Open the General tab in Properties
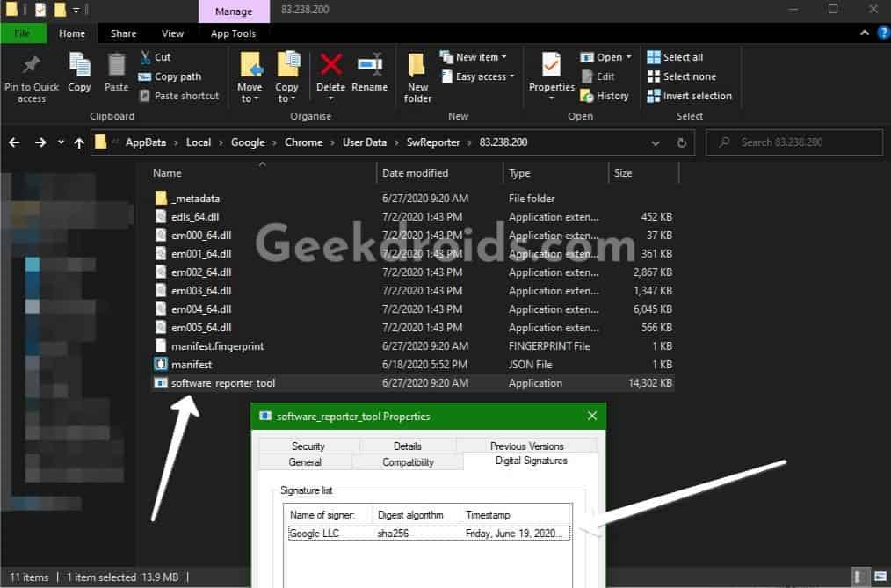This screenshot has width=891, height=588. (x=305, y=462)
